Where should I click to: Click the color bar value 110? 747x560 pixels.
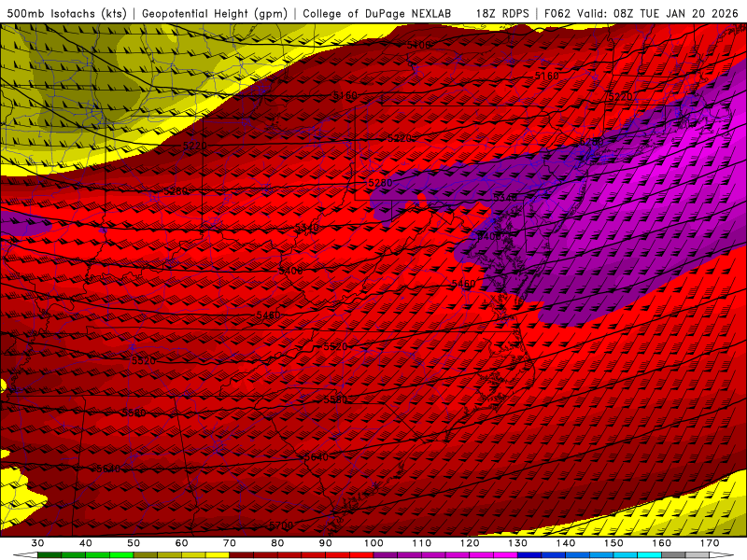tap(422, 543)
